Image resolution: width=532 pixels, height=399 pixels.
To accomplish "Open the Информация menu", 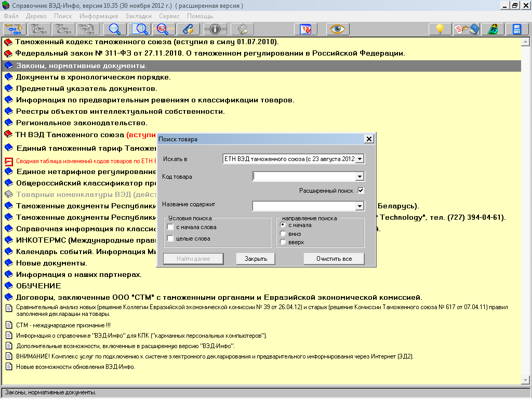I will pos(98,16).
